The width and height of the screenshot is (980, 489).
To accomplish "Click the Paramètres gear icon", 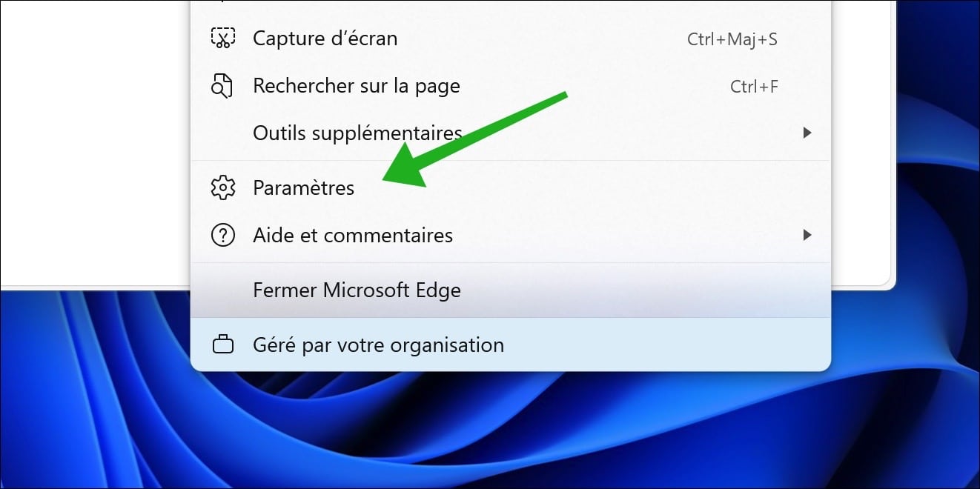I will (222, 187).
